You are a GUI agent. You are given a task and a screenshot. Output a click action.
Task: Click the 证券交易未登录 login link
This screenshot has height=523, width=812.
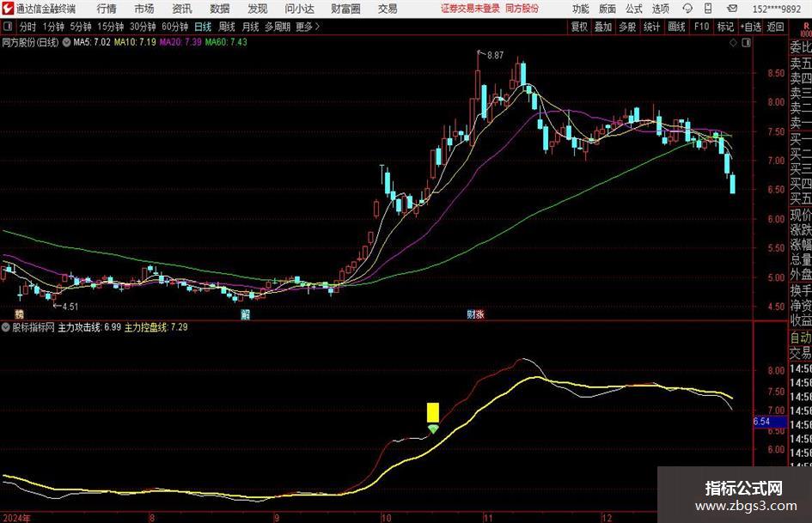470,9
